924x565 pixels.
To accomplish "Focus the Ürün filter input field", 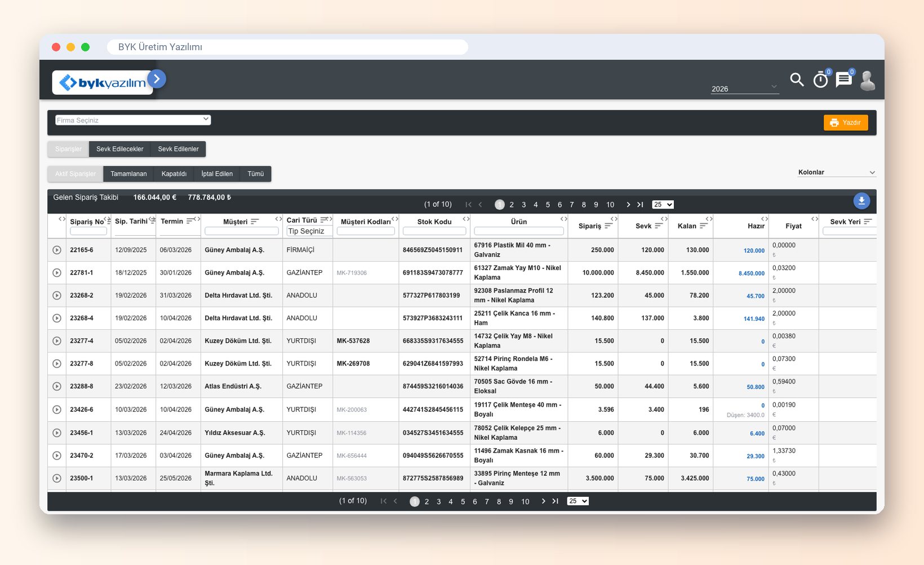I will pos(519,231).
